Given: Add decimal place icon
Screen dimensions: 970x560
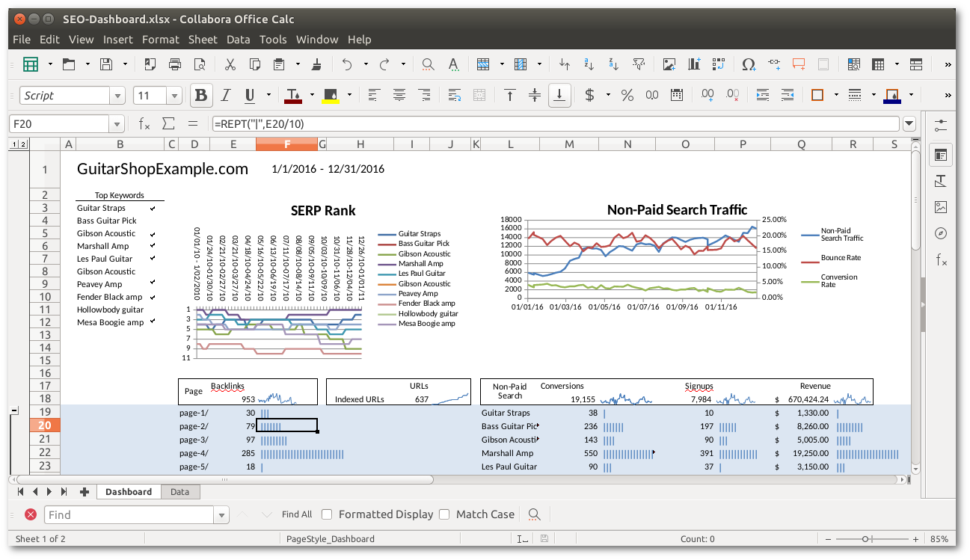Looking at the screenshot, I should [707, 95].
